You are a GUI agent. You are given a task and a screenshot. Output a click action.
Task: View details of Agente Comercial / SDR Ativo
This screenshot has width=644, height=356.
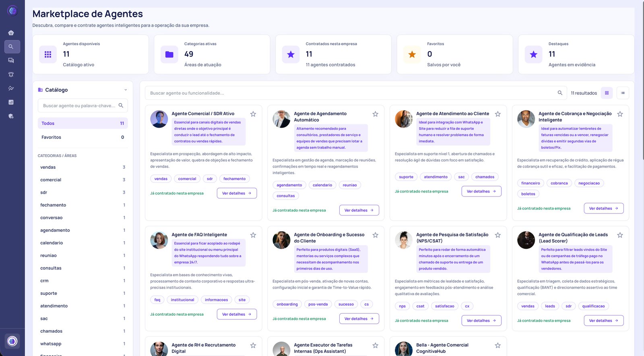point(237,193)
